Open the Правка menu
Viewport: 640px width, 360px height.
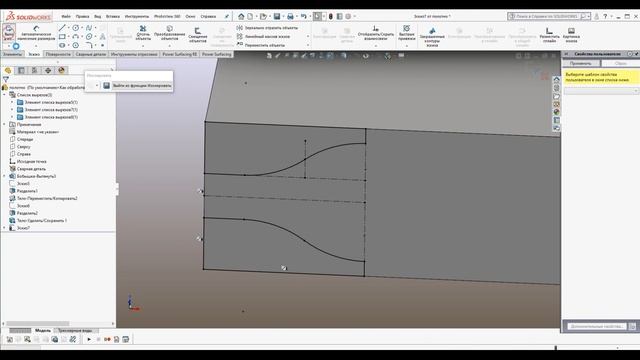[x=82, y=16]
